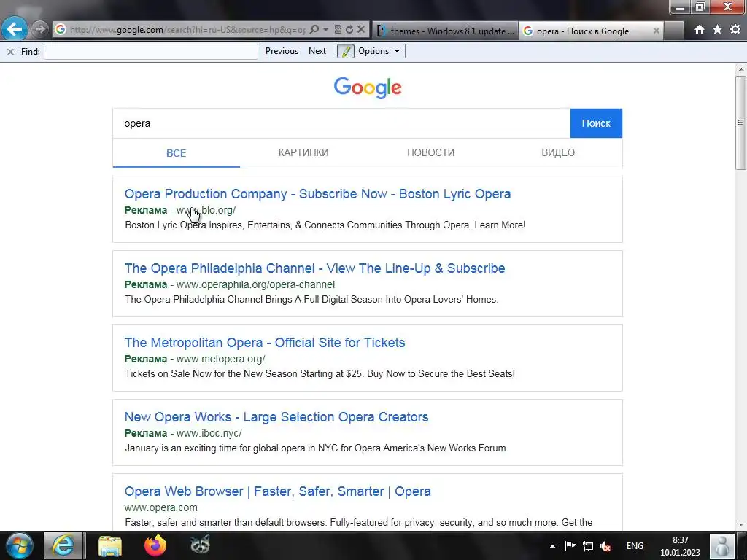Open the clock showing 8:37 10.01.2023
This screenshot has height=560, width=747.
680,546
